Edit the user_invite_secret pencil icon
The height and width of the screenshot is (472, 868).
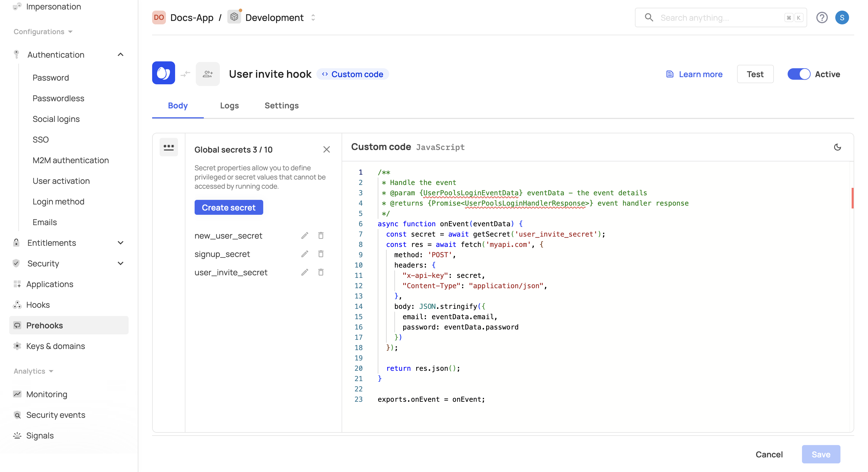305,272
